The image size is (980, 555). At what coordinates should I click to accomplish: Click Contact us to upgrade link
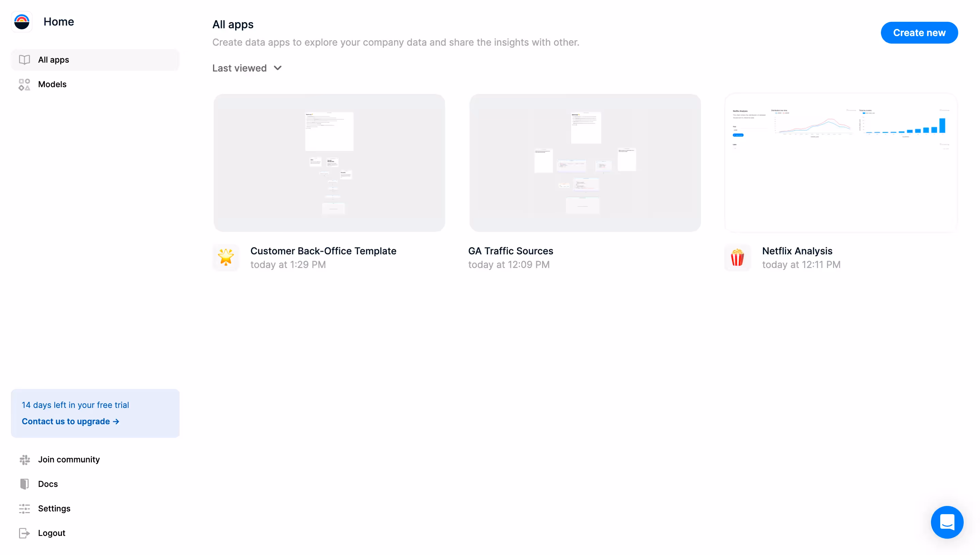coord(70,421)
